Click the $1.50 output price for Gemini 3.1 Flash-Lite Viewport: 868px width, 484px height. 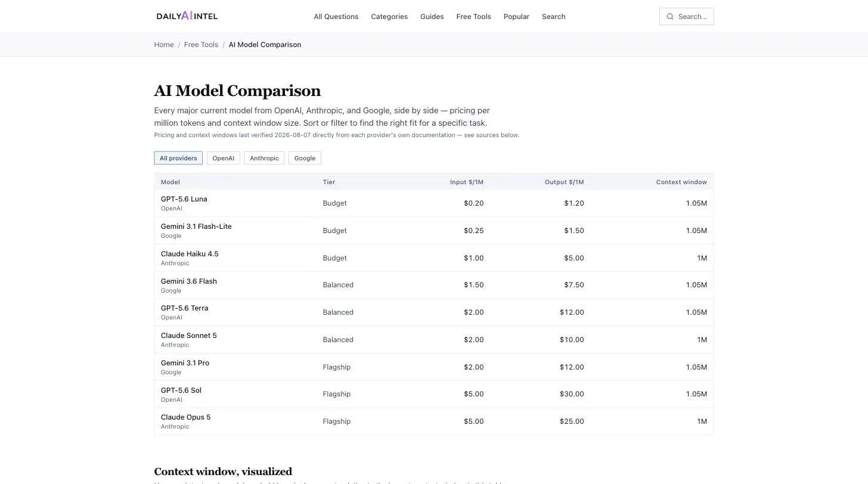(x=574, y=231)
